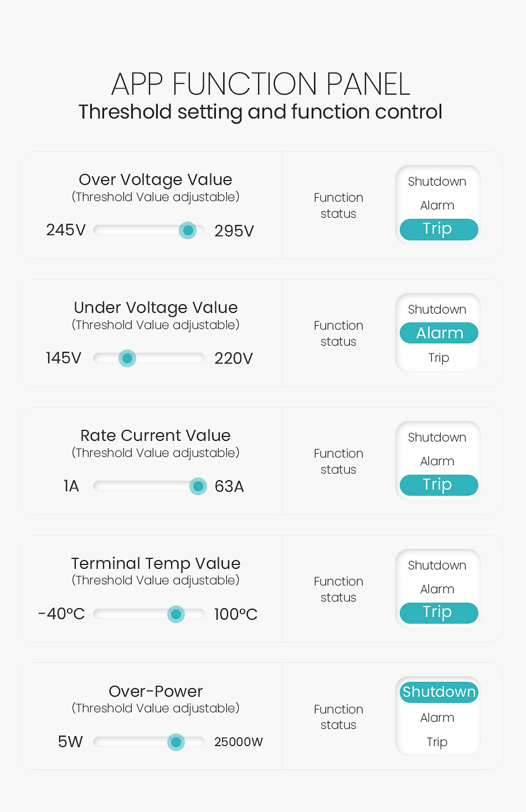This screenshot has width=526, height=812.
Task: Select Shutdown for Under Voltage Value
Action: (x=437, y=310)
